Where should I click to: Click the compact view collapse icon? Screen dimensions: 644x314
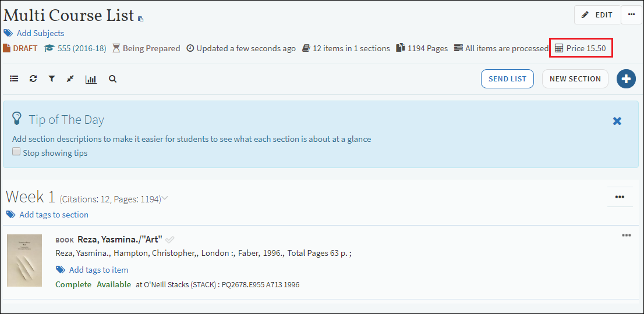click(x=70, y=79)
